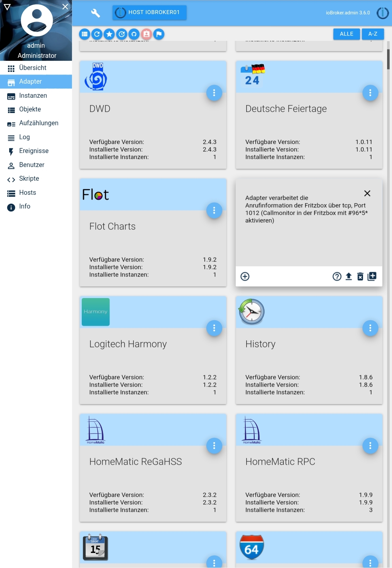Open History card's three-dot menu

(x=370, y=328)
